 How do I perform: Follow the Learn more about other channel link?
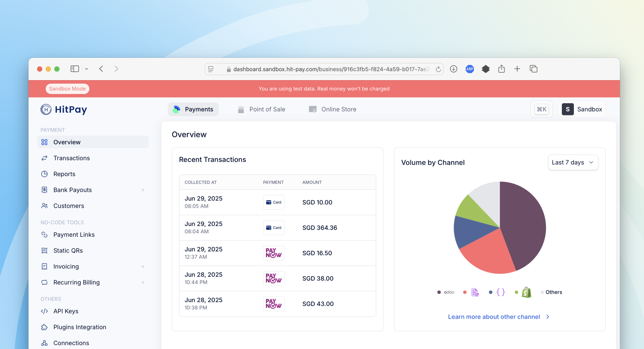tap(494, 317)
